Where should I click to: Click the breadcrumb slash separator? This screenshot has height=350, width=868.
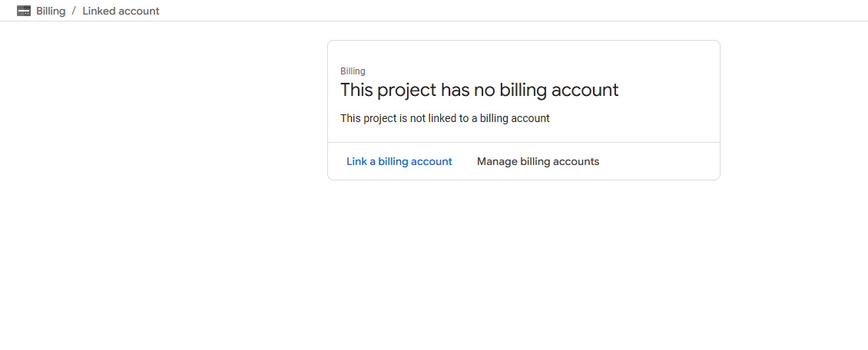pyautogui.click(x=74, y=11)
